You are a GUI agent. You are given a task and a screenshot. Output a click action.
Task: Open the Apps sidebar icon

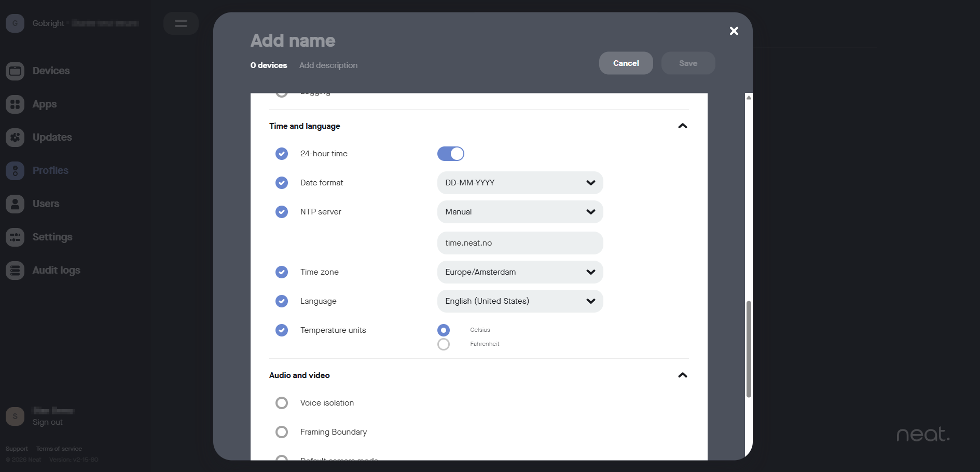tap(15, 104)
